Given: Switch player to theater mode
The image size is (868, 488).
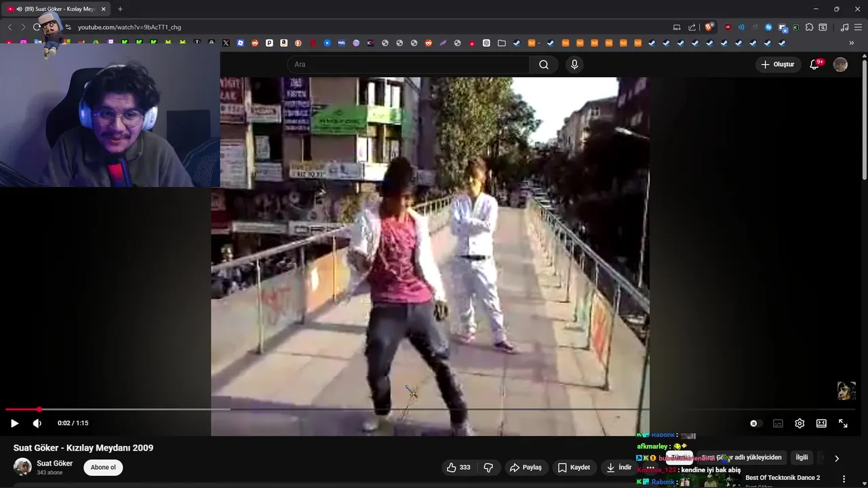Looking at the screenshot, I should click(x=821, y=423).
